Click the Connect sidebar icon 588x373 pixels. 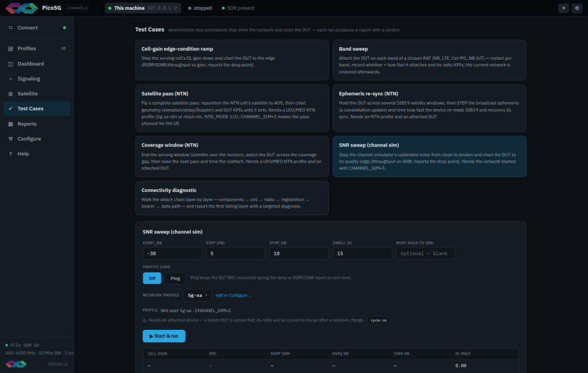coord(10,28)
